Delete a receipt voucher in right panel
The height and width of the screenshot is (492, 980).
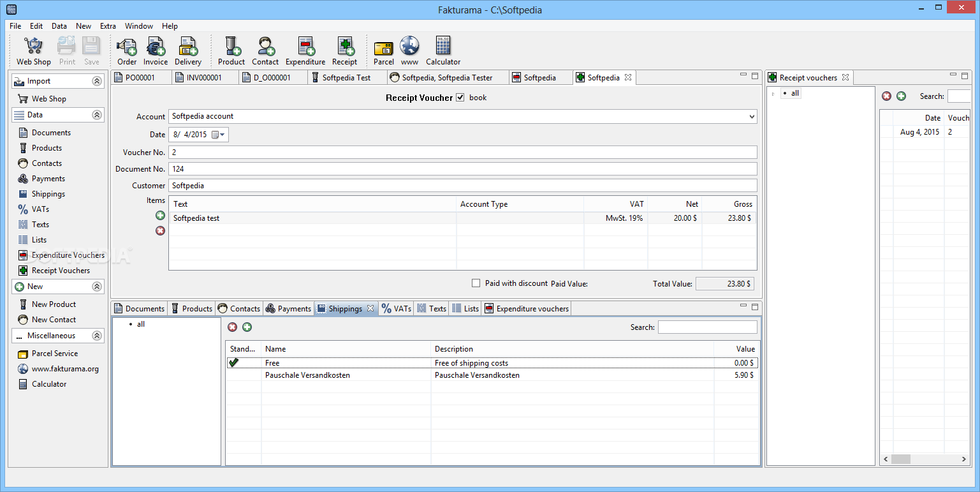coord(886,96)
